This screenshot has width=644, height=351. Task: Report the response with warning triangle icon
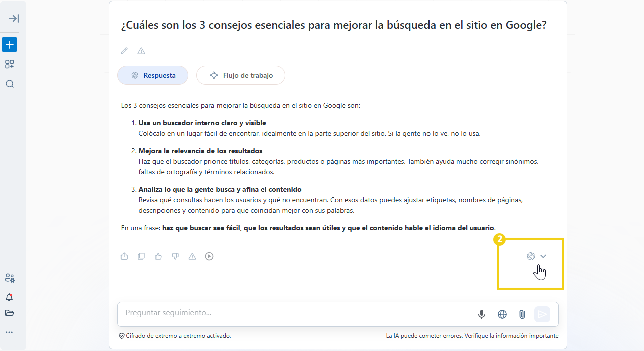[192, 256]
